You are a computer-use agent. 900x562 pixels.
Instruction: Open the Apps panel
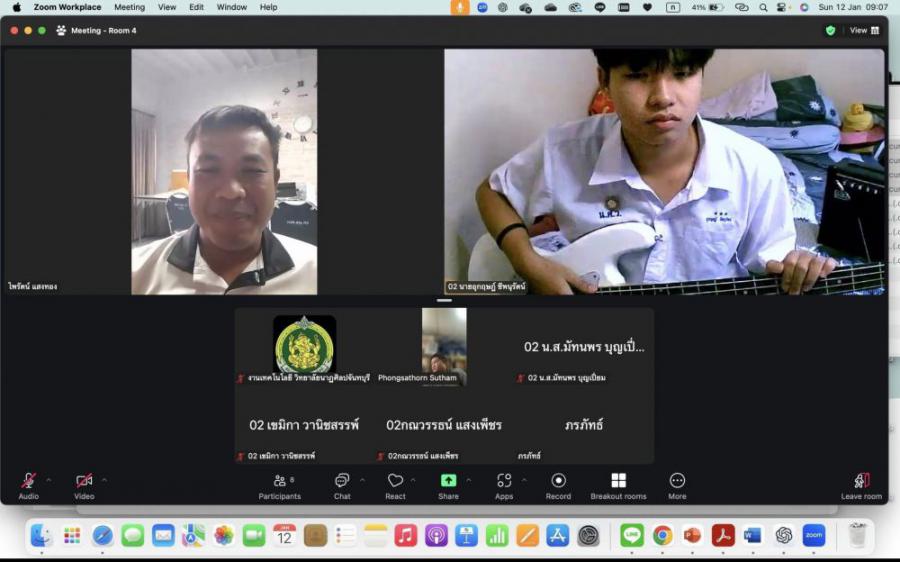click(503, 481)
